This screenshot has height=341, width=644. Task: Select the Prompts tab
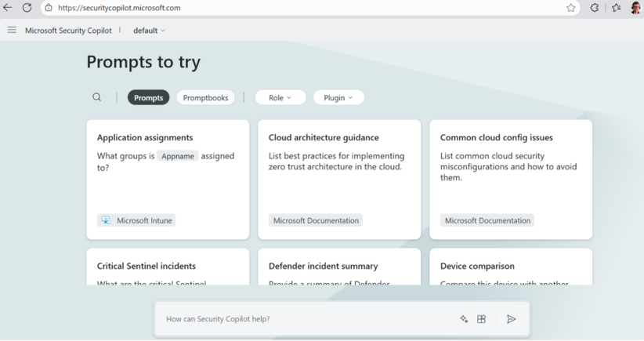148,98
